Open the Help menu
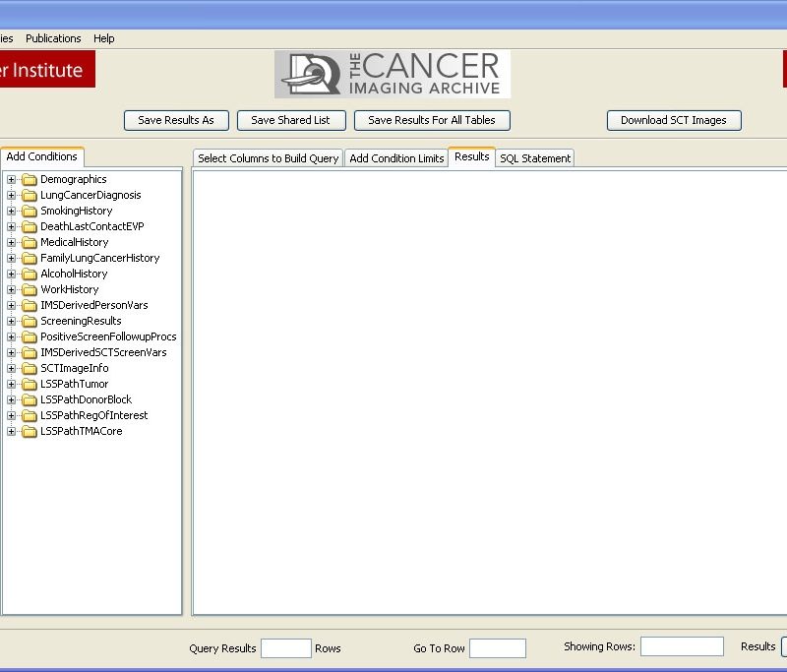Screen dimensions: 787x672 104,38
